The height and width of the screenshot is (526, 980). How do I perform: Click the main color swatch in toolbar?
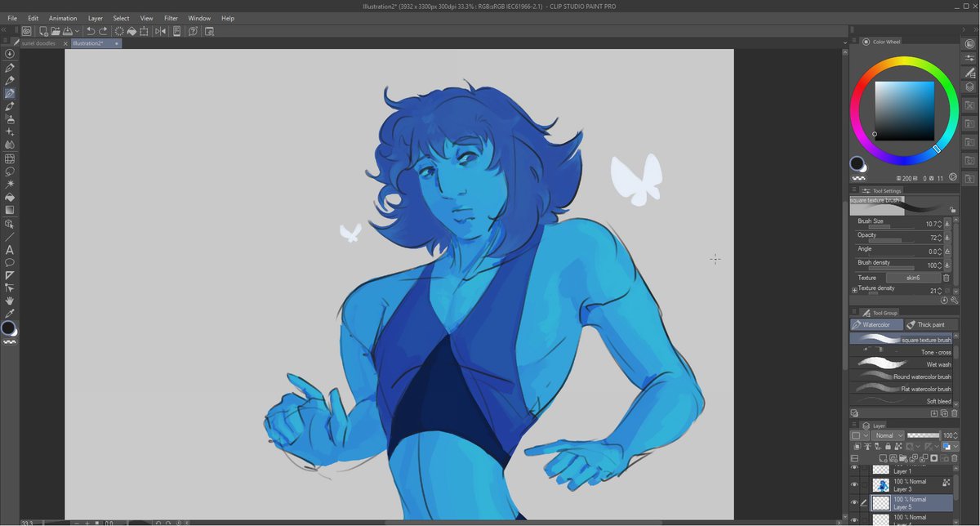point(8,327)
